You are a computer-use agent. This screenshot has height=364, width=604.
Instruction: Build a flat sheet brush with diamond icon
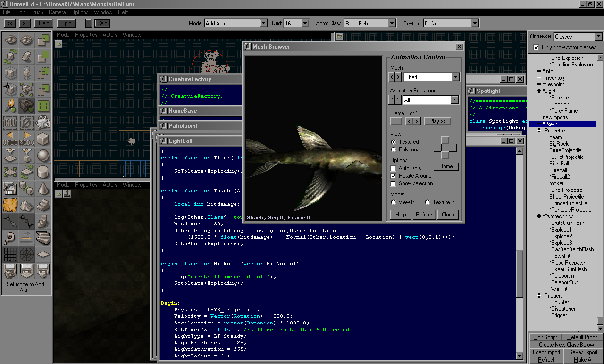42,255
